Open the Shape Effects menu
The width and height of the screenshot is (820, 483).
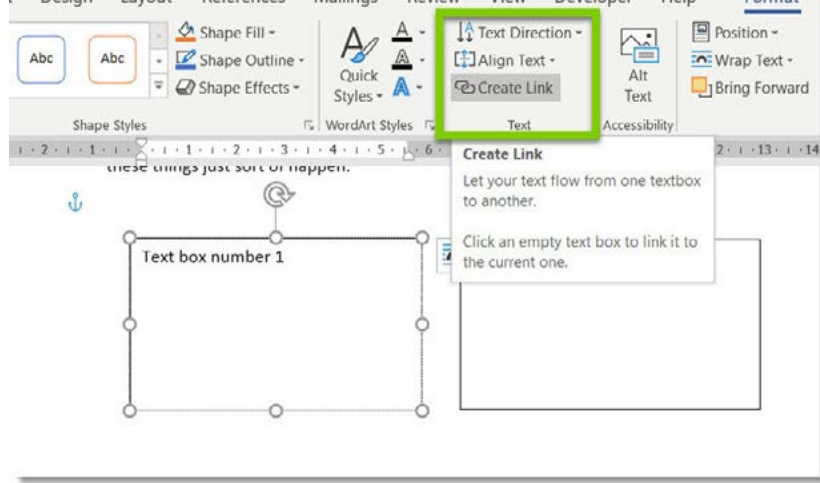point(237,88)
